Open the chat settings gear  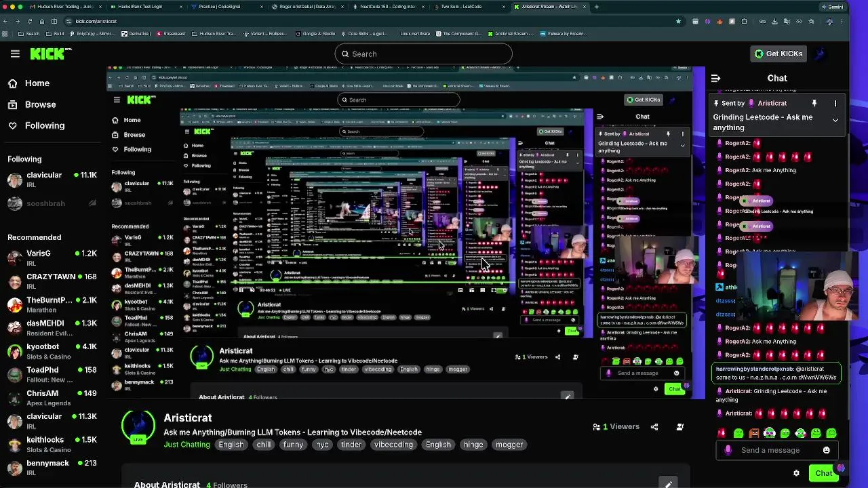797,473
